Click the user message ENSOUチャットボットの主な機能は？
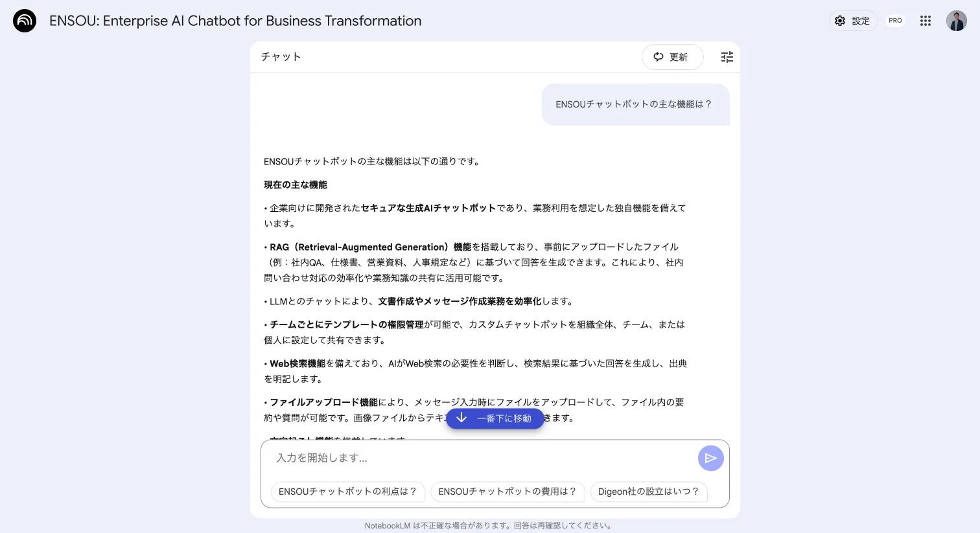 click(x=635, y=104)
